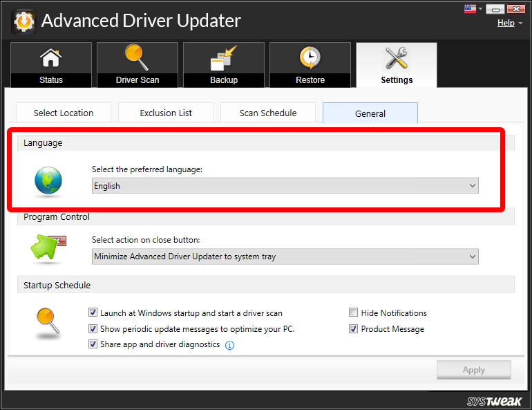Click the Startup Schedule section header

266,285
